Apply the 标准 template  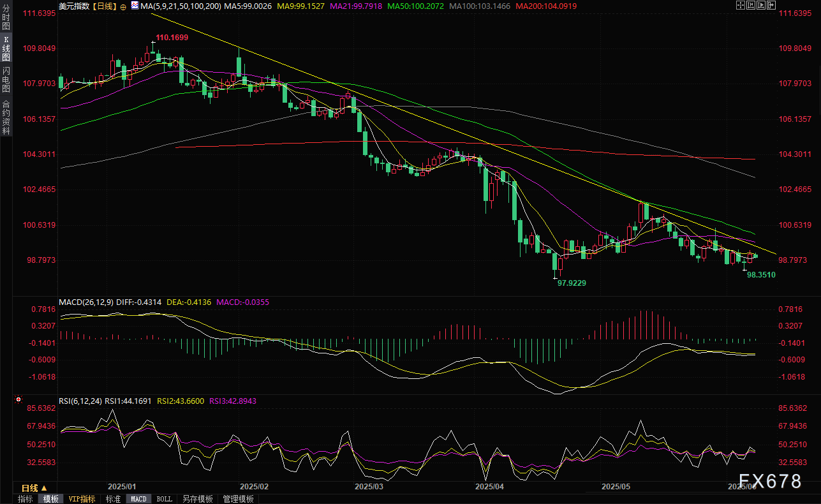[113, 499]
